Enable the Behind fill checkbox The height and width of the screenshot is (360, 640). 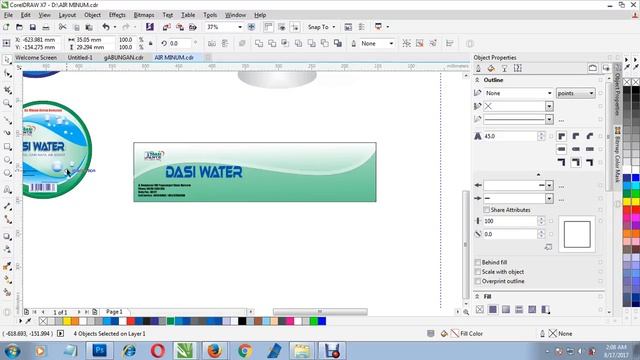[478, 262]
